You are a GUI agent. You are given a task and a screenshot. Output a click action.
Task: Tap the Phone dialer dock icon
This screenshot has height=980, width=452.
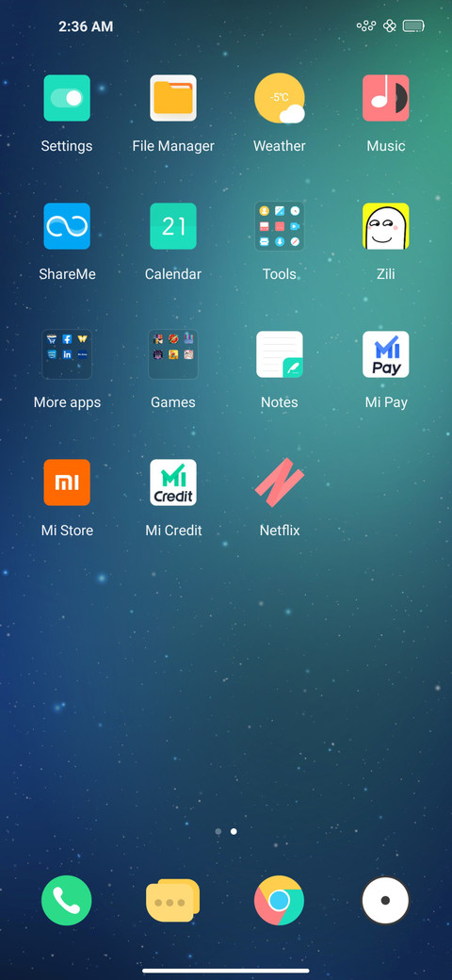tap(67, 901)
